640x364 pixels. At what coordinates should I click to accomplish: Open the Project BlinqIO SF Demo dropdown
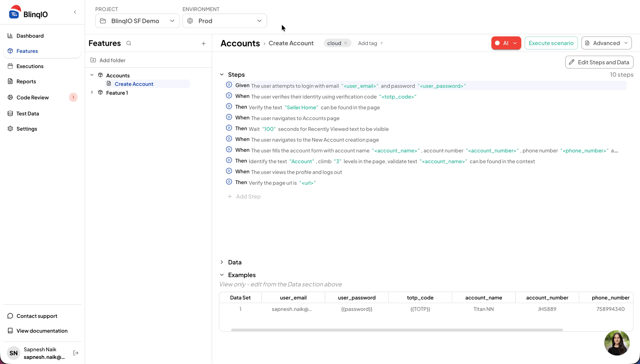(x=137, y=21)
